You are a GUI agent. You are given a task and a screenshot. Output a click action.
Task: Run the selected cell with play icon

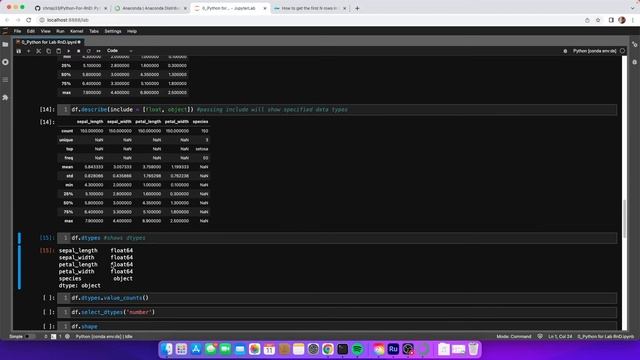(x=69, y=51)
